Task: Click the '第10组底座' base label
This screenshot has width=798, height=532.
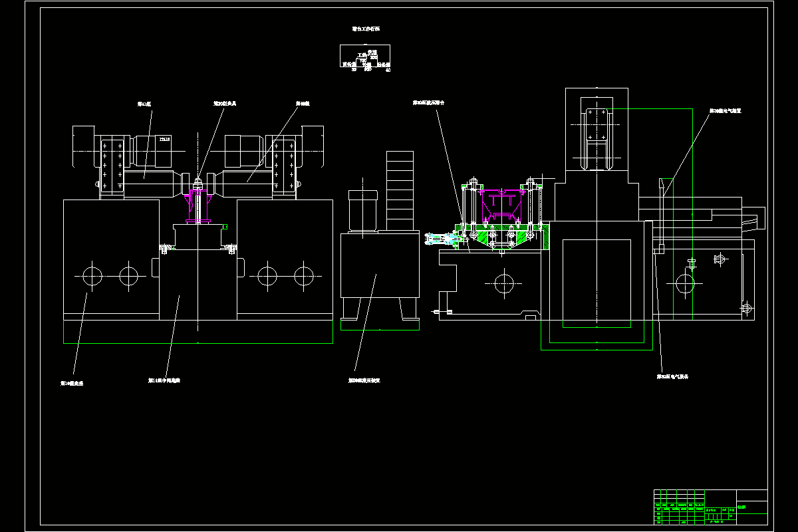Action: coord(72,384)
